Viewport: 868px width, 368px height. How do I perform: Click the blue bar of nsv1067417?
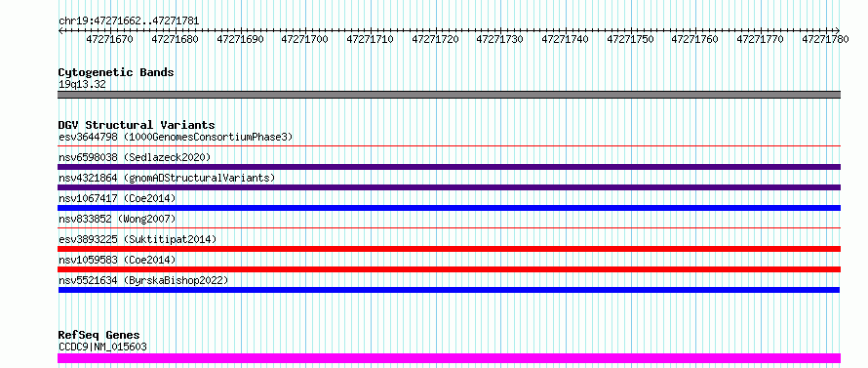tap(449, 208)
